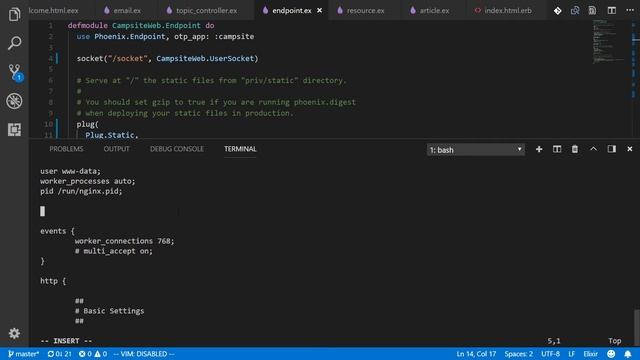The width and height of the screenshot is (640, 360).
Task: Click line number 10 in gutter
Action: 49,124
